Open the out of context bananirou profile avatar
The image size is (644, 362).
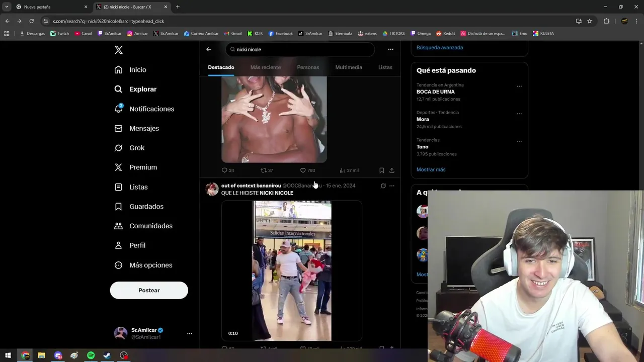pos(212,189)
